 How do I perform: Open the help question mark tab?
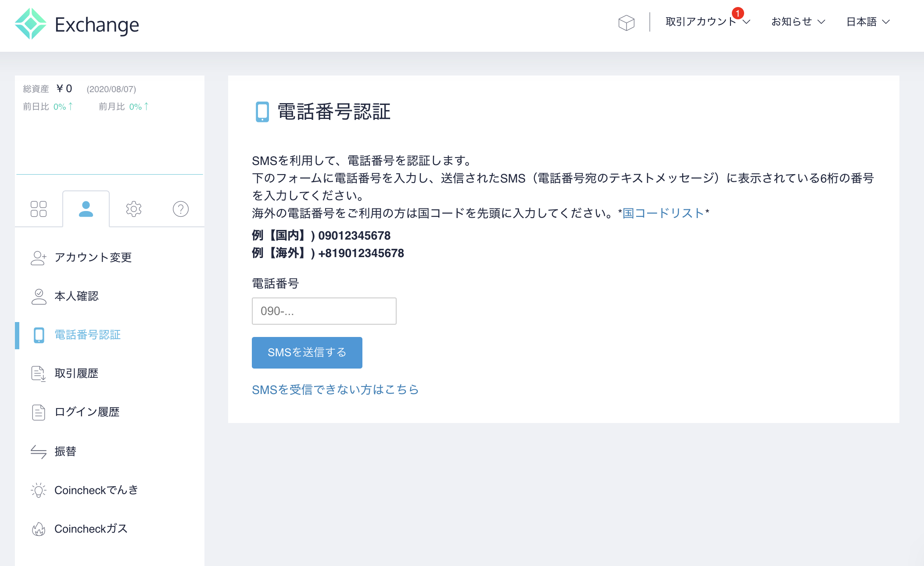(x=181, y=209)
